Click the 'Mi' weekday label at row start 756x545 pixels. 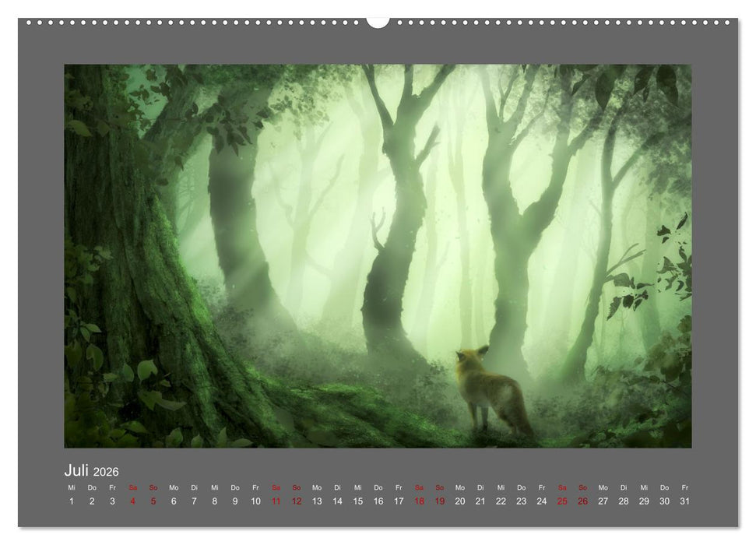[70, 486]
